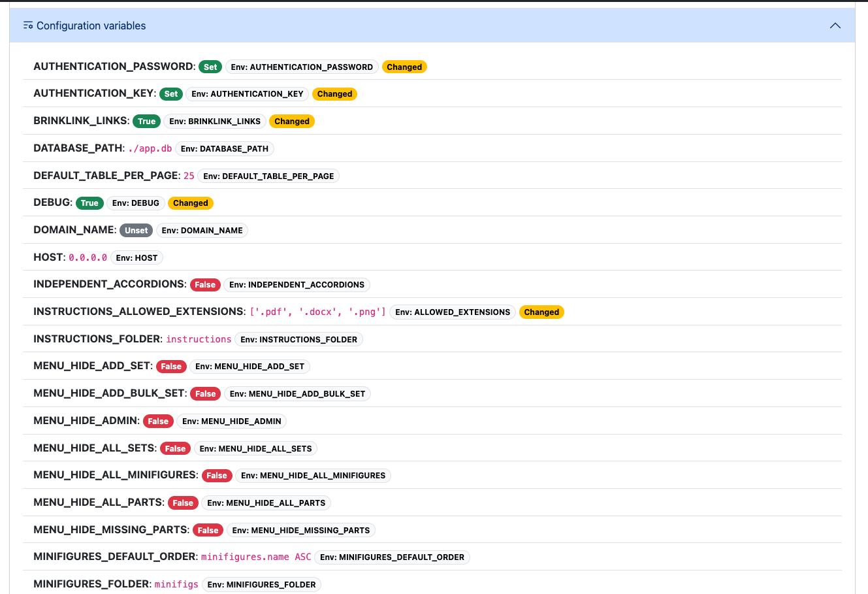Click the INDEPENDENT_ACCORDIONS variable name

pyautogui.click(x=109, y=284)
